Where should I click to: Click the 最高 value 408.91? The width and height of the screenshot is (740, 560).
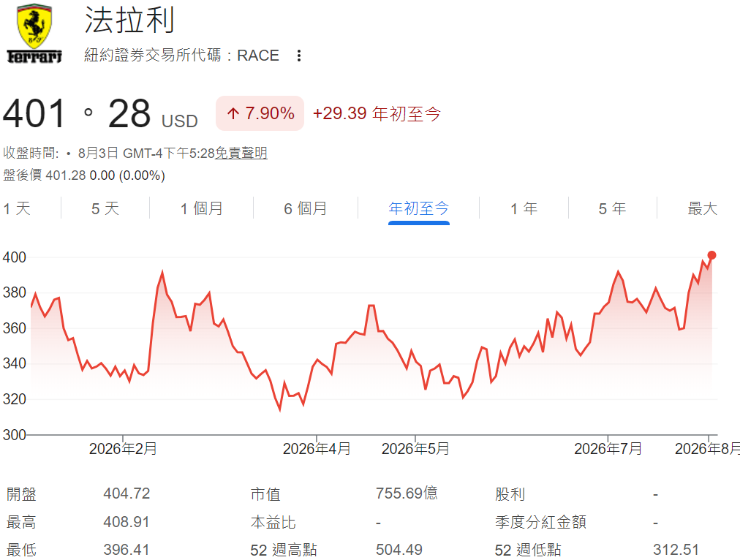[x=127, y=522]
